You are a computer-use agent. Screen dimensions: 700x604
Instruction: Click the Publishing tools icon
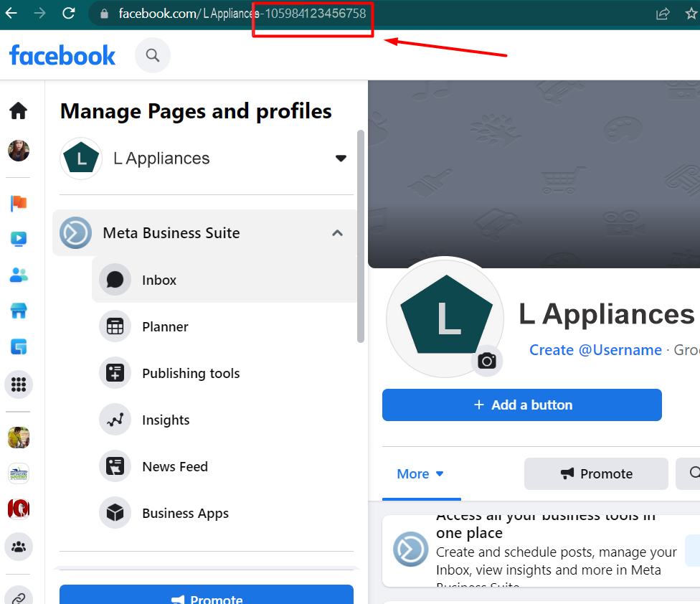[x=115, y=373]
